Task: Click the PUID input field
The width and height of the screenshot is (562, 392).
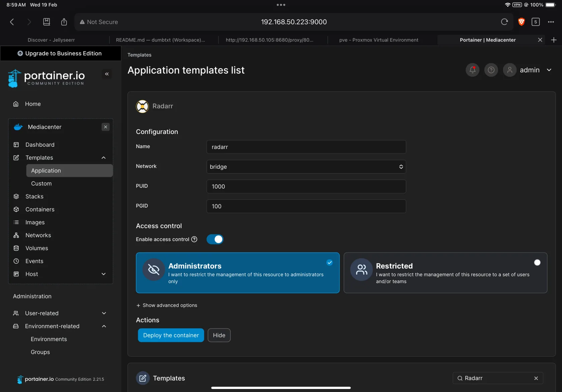Action: pyautogui.click(x=306, y=186)
